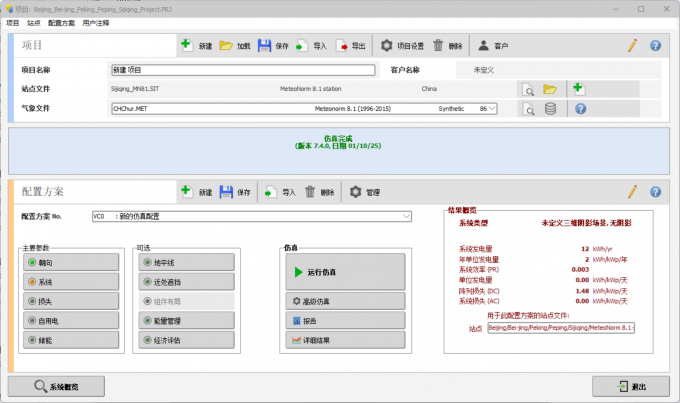Open site file folder icon
This screenshot has height=403, width=680.
click(550, 89)
